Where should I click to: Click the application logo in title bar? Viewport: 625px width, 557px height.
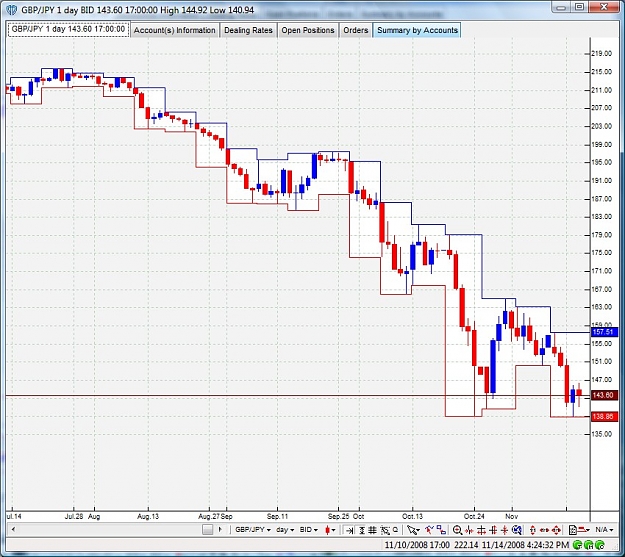12,10
